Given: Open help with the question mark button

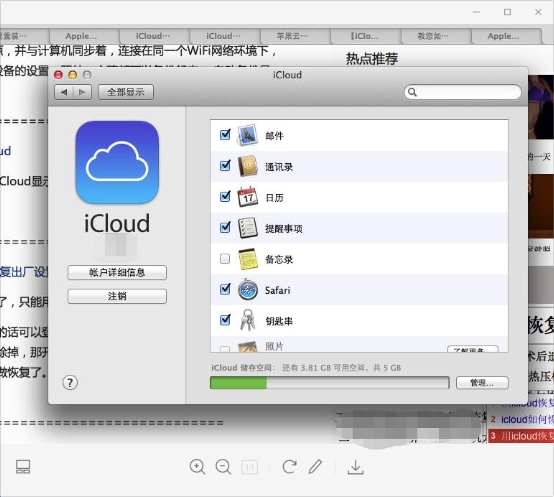Looking at the screenshot, I should tap(70, 383).
